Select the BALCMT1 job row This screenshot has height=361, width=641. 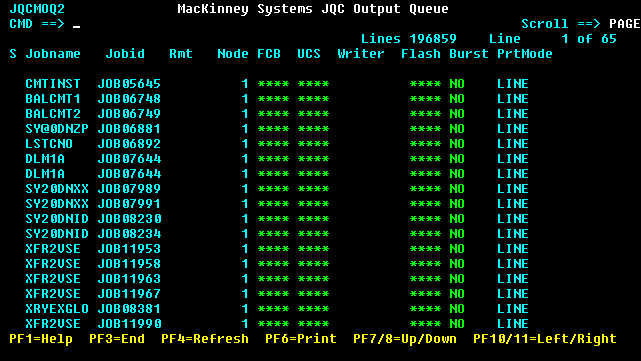(x=277, y=99)
